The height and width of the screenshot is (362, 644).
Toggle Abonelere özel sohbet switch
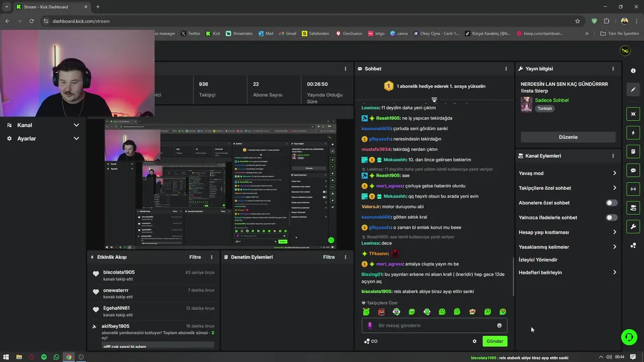611,203
